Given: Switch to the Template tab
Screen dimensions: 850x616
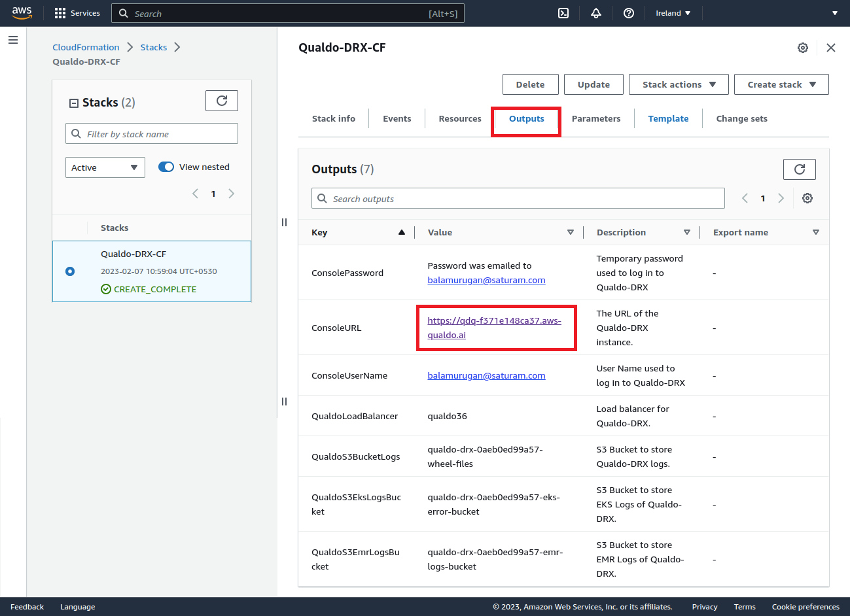Looking at the screenshot, I should 668,118.
